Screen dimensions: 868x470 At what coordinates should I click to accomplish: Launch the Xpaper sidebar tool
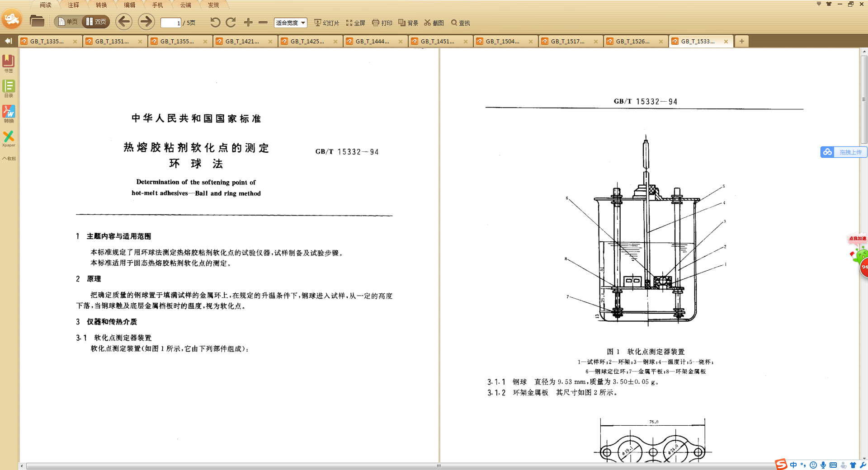tap(9, 138)
